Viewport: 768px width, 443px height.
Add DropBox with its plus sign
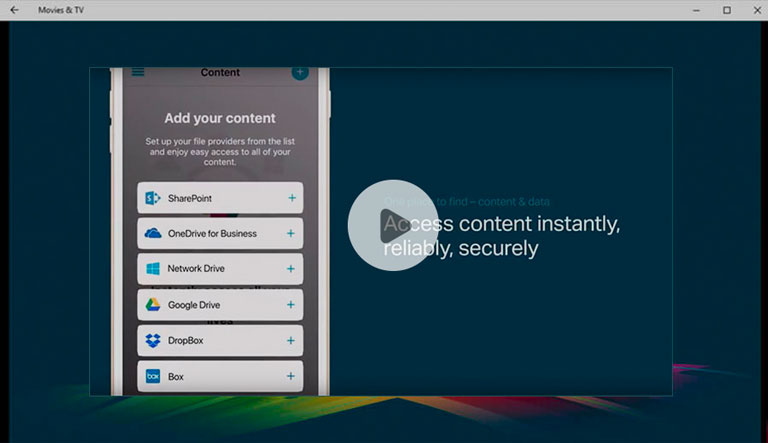tap(291, 341)
